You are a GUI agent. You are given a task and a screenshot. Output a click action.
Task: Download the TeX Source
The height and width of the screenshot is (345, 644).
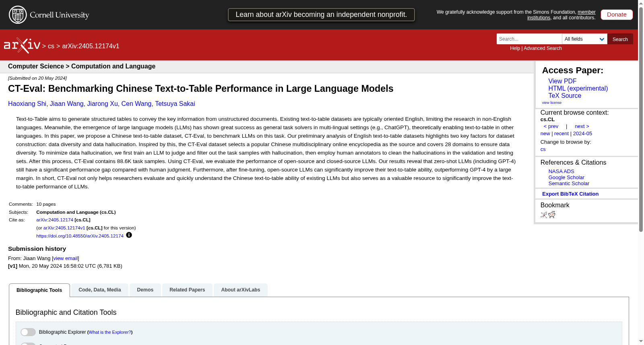point(565,96)
